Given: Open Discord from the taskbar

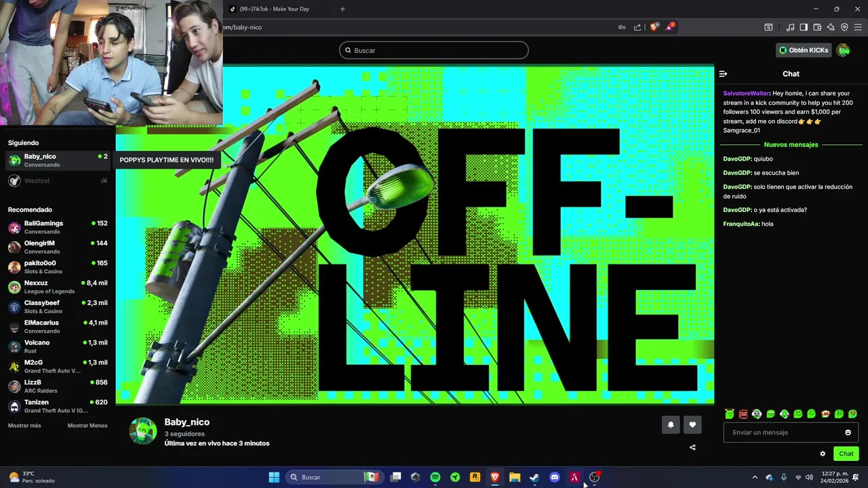Looking at the screenshot, I should click(555, 477).
